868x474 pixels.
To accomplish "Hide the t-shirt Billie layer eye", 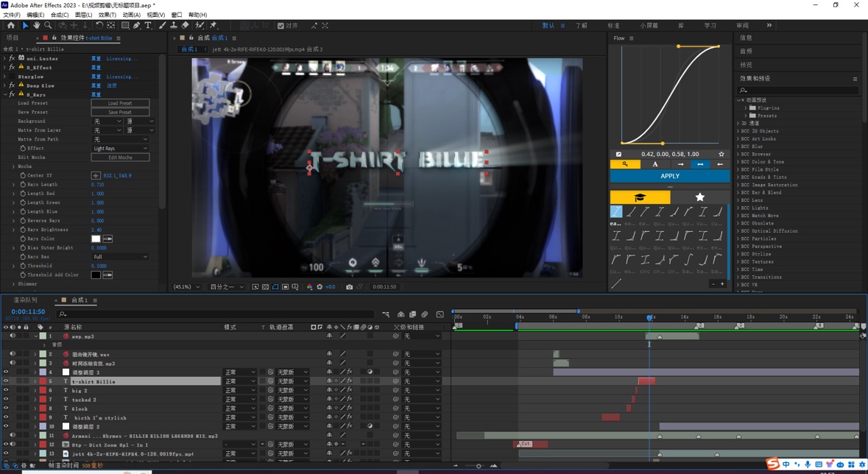I will pyautogui.click(x=6, y=382).
